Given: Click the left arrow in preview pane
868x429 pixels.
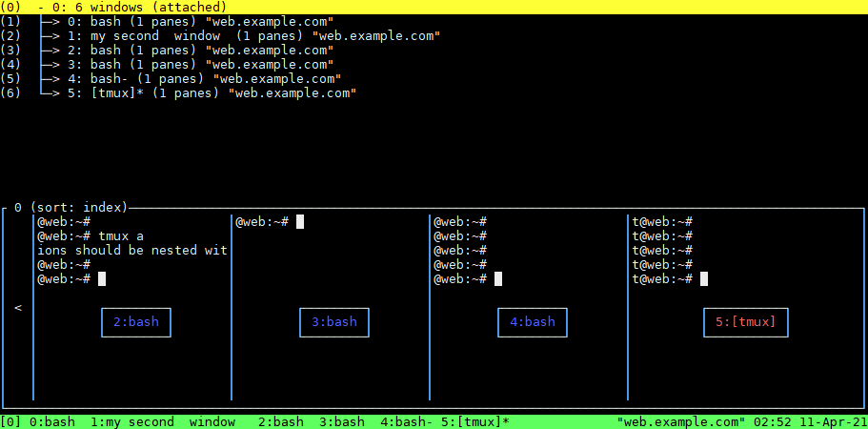Looking at the screenshot, I should [18, 308].
